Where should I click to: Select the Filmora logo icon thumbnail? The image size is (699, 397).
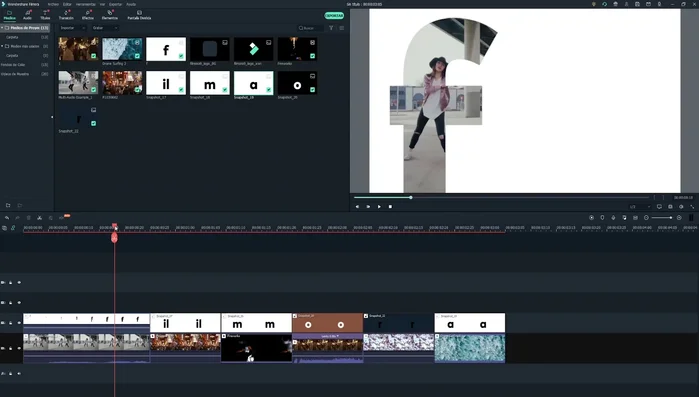[254, 49]
